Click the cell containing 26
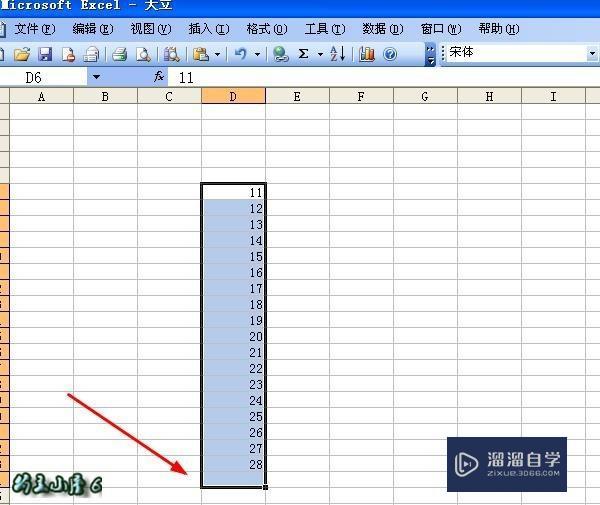 pos(233,432)
